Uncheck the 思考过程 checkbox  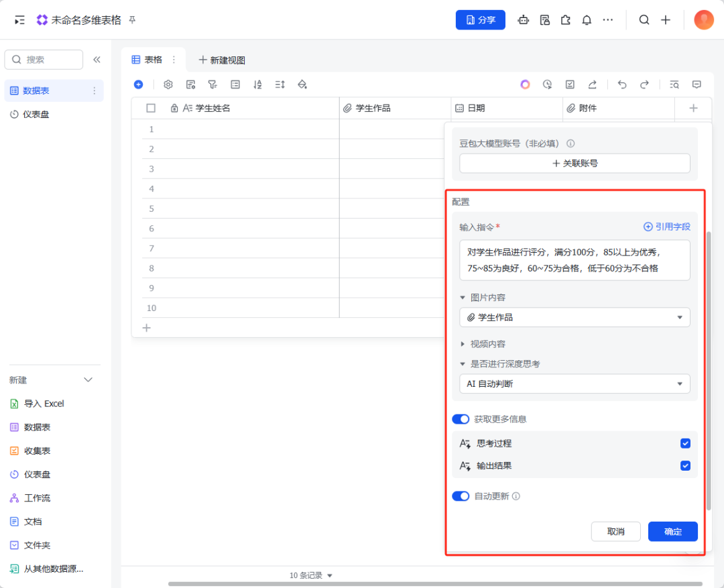pos(685,443)
